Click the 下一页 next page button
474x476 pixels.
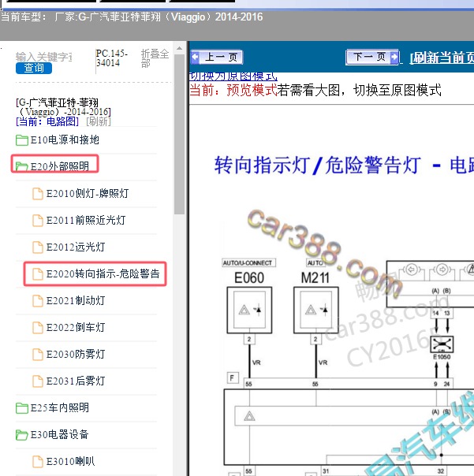[x=372, y=57]
